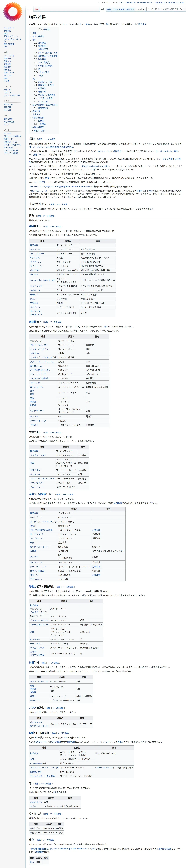Click グレートマジンガー in the 運動性低下 table

(x=39, y=345)
